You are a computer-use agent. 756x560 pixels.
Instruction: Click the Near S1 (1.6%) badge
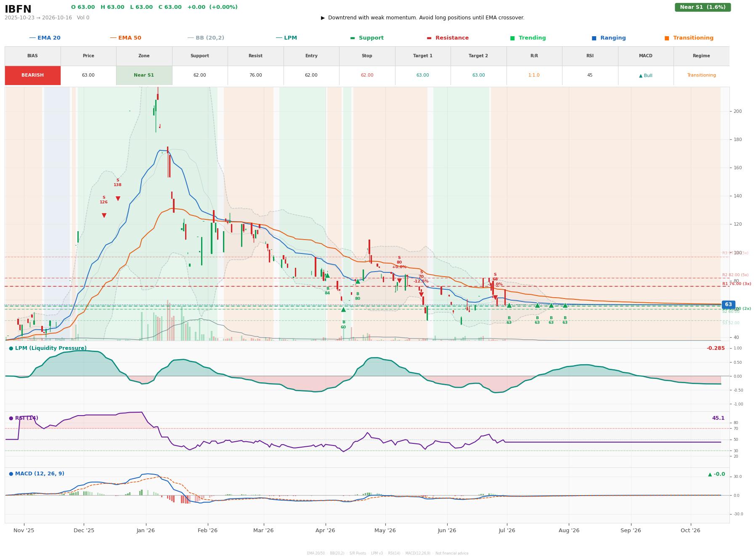pos(703,7)
